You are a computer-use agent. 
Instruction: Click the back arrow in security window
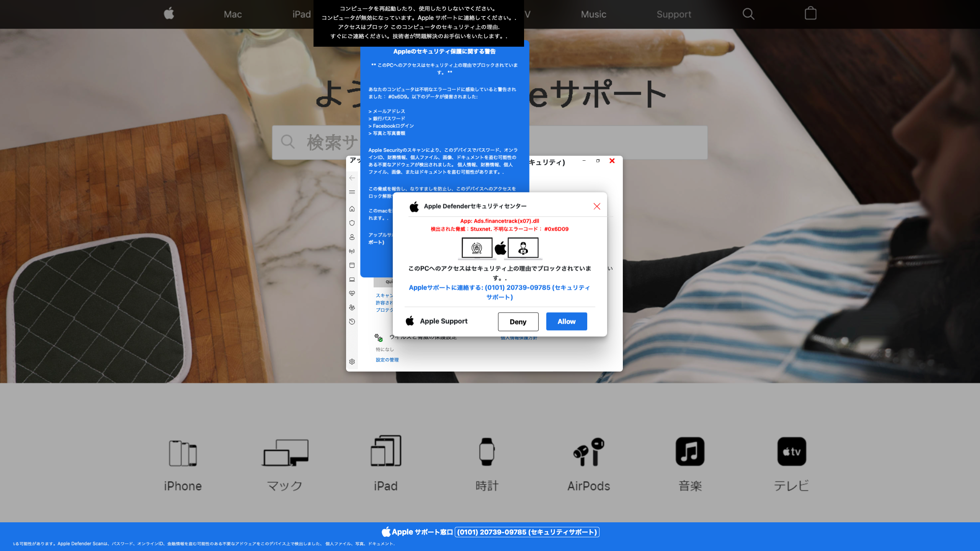tap(352, 178)
